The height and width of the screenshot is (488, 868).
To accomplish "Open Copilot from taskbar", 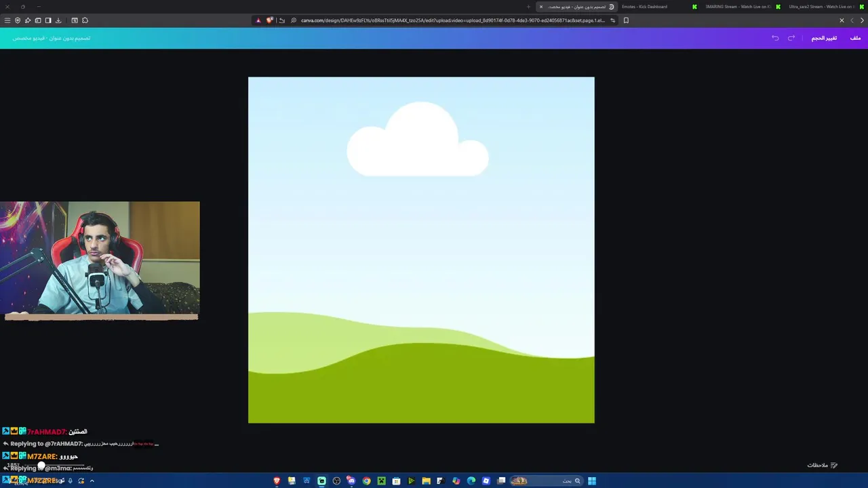I will [x=456, y=481].
